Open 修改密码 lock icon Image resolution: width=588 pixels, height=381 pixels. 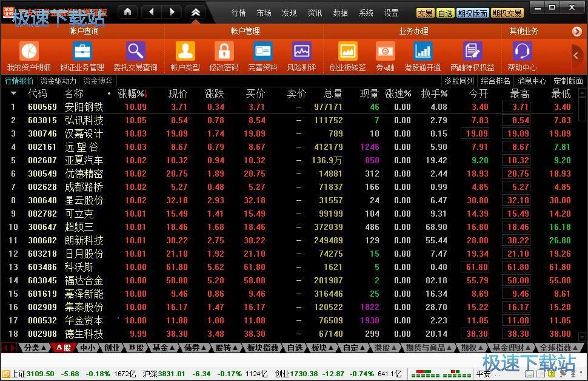tap(224, 51)
